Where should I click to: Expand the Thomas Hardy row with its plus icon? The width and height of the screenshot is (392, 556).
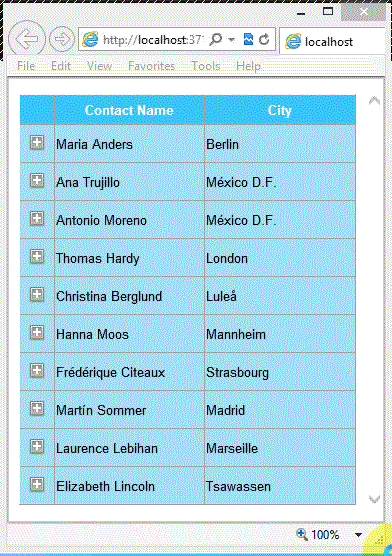(37, 256)
